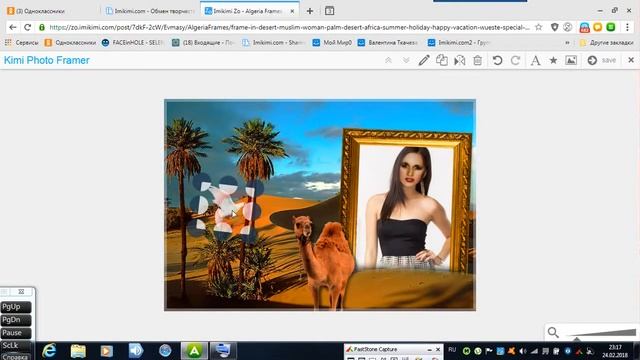Click the move layer down double-chevron icon
The width and height of the screenshot is (640, 360).
[x=406, y=60]
